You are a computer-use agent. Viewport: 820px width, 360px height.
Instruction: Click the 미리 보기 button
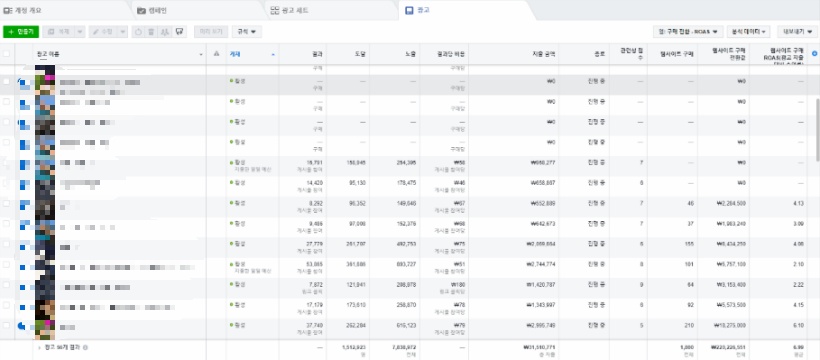[x=211, y=31]
